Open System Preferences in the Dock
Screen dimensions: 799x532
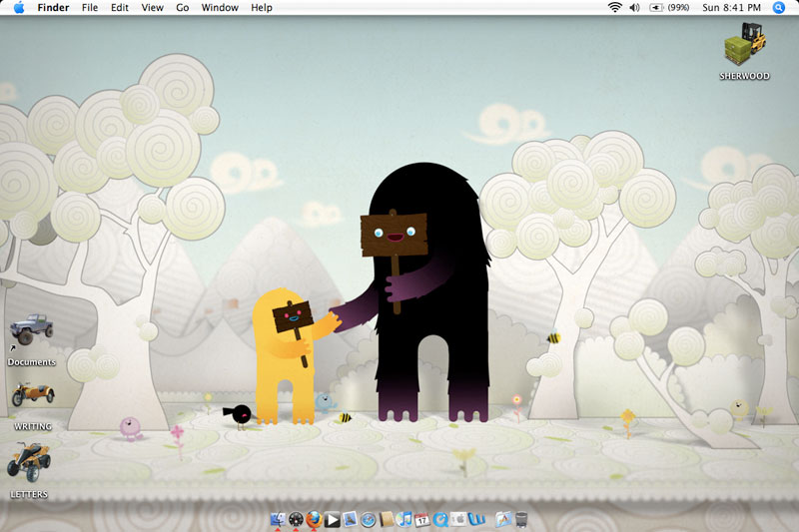pyautogui.click(x=458, y=519)
